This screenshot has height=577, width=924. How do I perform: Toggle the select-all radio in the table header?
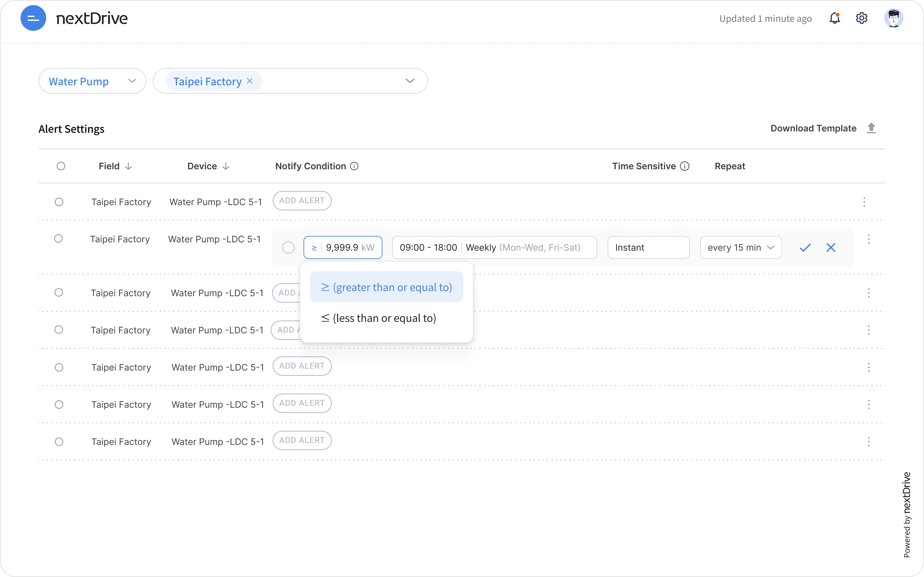[61, 166]
